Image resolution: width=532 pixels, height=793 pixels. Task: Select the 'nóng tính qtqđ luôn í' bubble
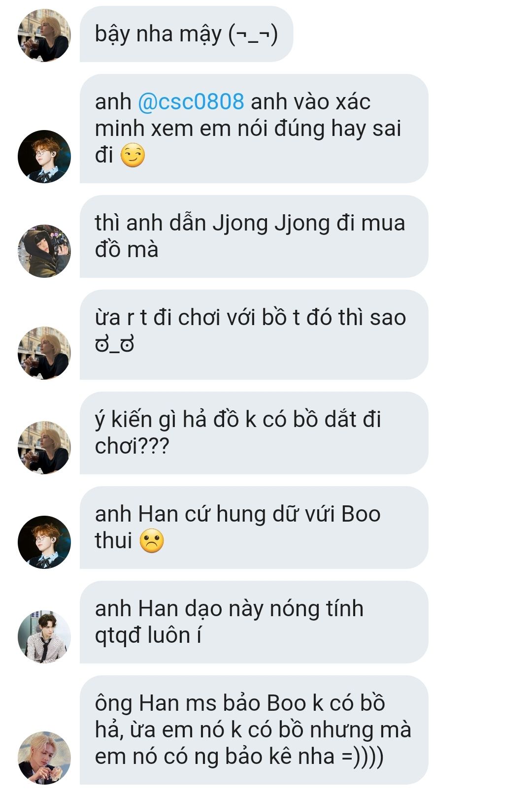click(x=254, y=622)
